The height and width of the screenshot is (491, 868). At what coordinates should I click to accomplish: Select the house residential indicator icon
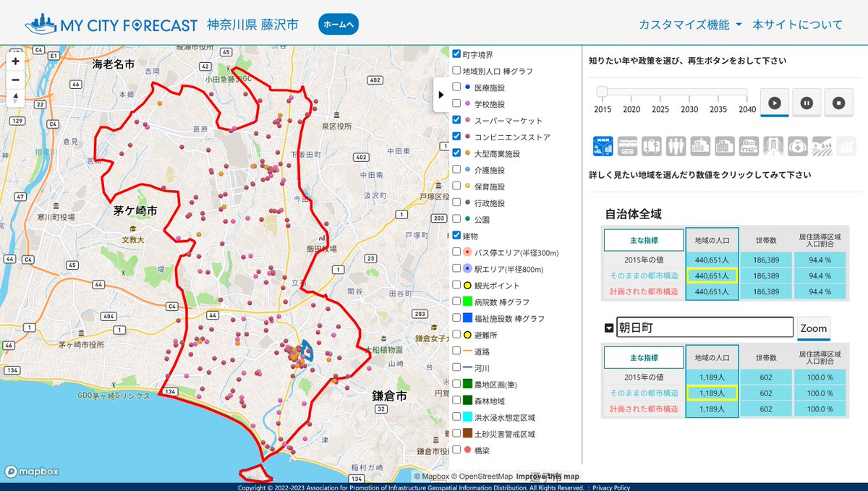click(x=749, y=146)
